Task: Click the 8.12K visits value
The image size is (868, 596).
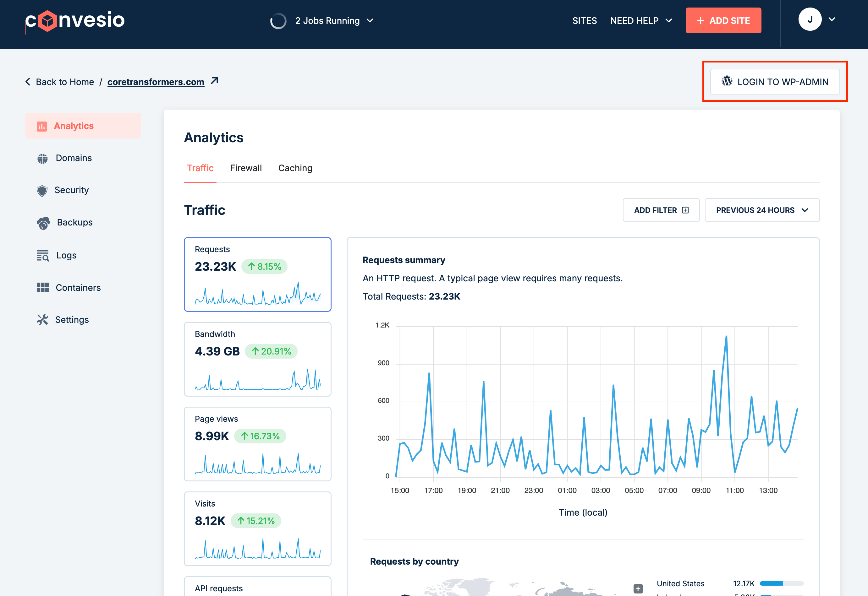Action: (210, 521)
